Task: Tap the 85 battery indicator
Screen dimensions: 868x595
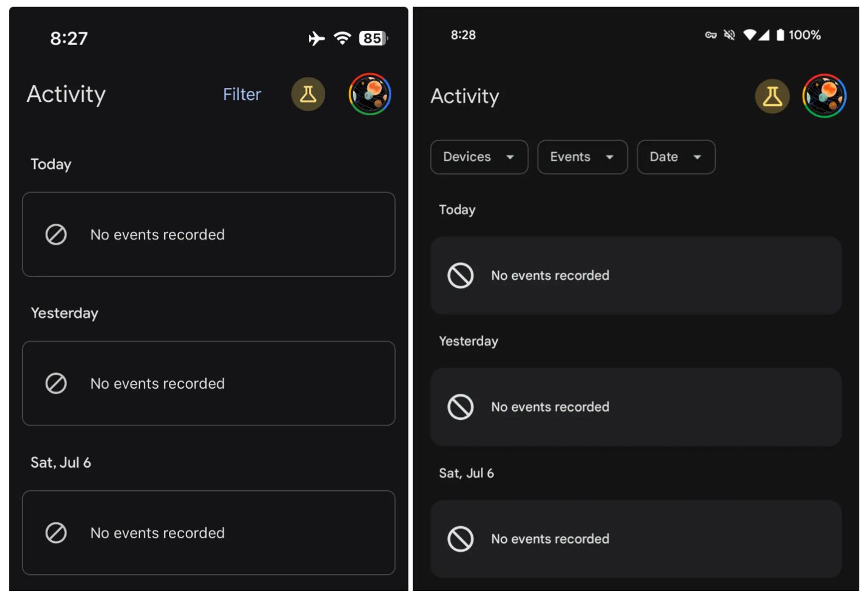Action: point(373,39)
